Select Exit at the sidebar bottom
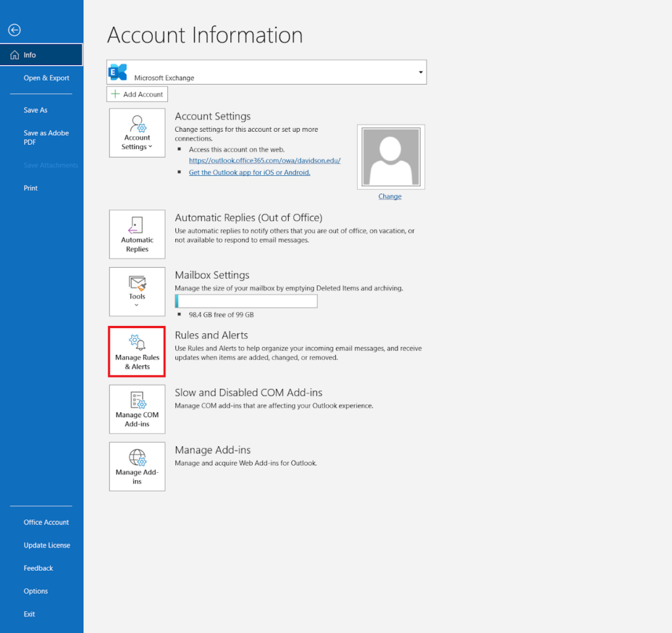The image size is (672, 633). [x=29, y=613]
